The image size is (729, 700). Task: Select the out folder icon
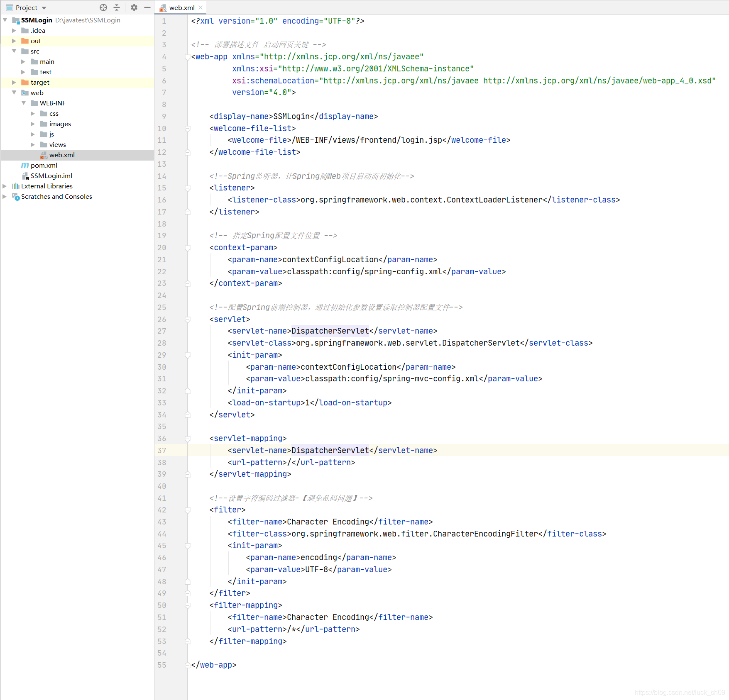tap(25, 41)
